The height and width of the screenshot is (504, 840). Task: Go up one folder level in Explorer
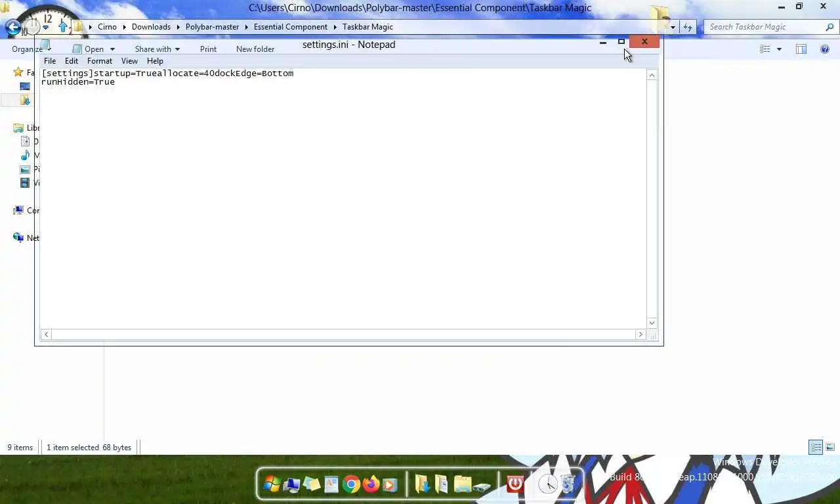point(63,27)
